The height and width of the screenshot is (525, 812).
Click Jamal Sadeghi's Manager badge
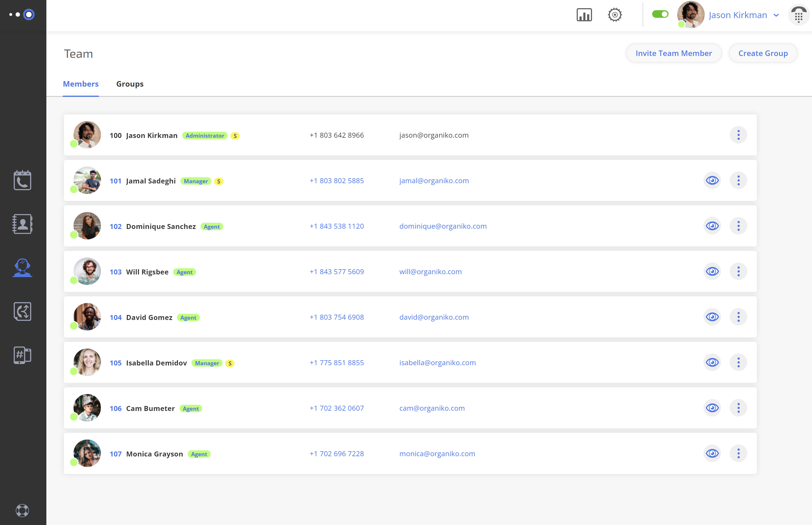(x=196, y=181)
